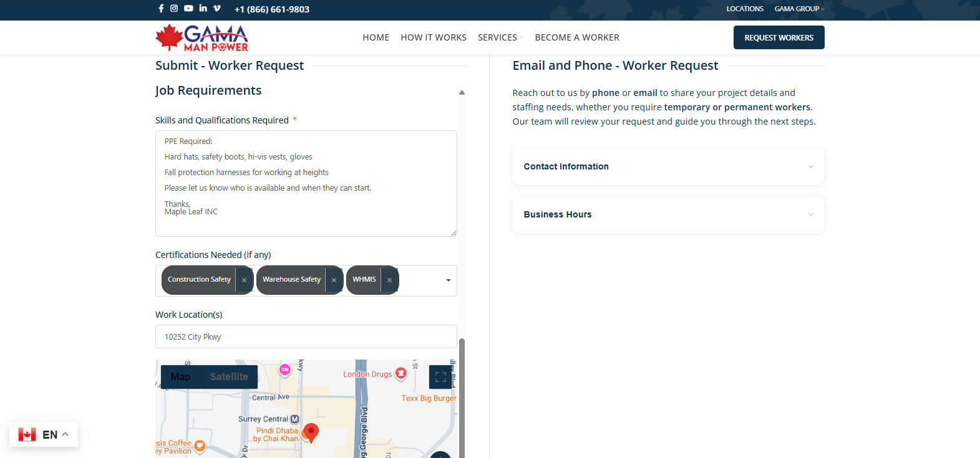980x458 pixels.
Task: Remove the Warehouse Safety certification tag
Action: click(x=334, y=280)
